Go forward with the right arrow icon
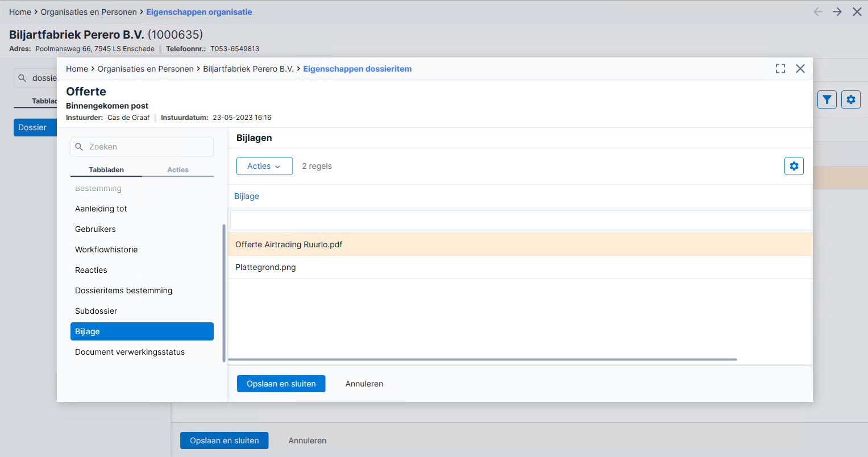 pos(837,12)
